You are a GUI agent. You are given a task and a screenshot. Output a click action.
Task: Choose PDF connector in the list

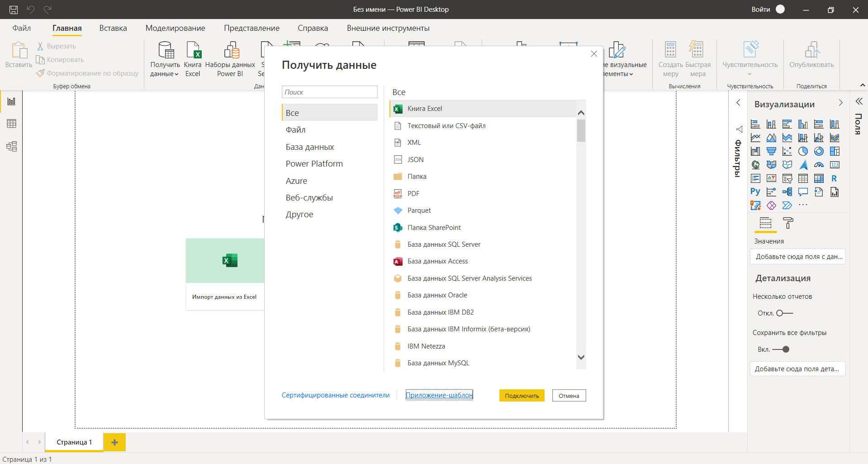point(483,193)
